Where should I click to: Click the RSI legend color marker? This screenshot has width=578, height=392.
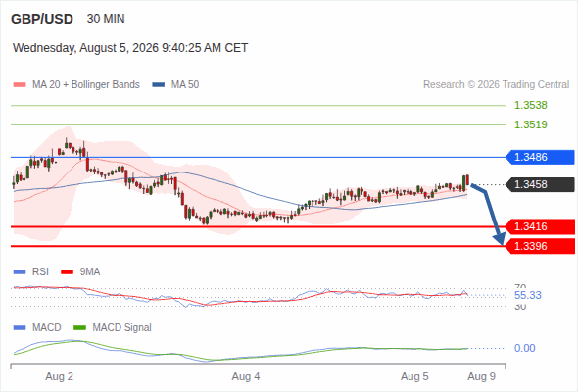(20, 272)
